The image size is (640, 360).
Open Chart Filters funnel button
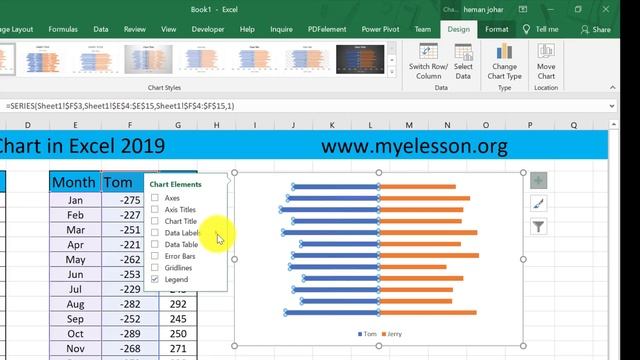click(538, 227)
